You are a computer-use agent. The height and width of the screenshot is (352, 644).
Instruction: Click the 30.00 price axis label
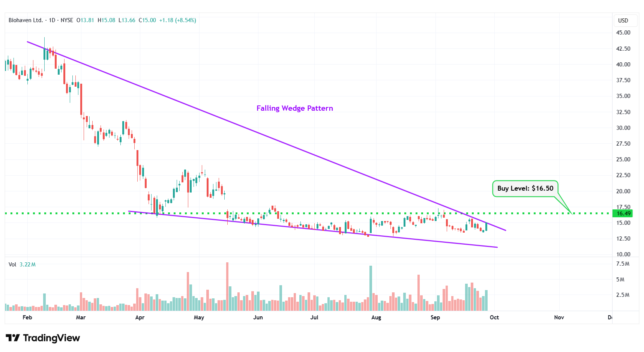pyautogui.click(x=623, y=128)
